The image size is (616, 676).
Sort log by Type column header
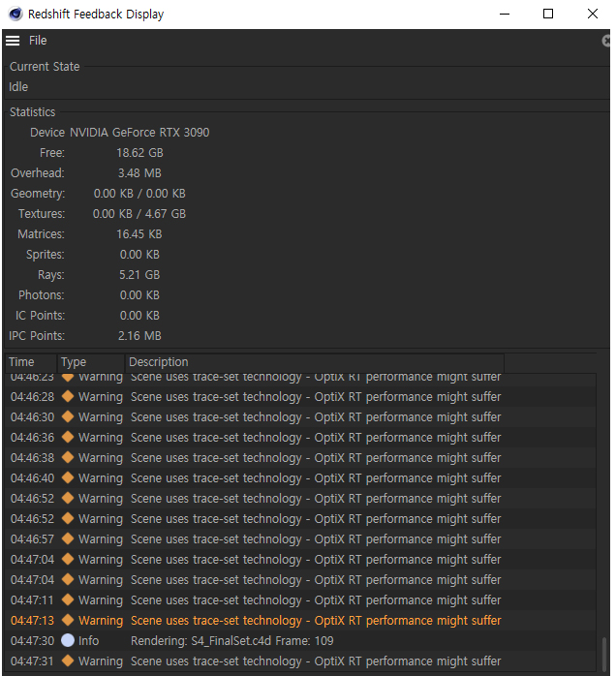[91, 362]
